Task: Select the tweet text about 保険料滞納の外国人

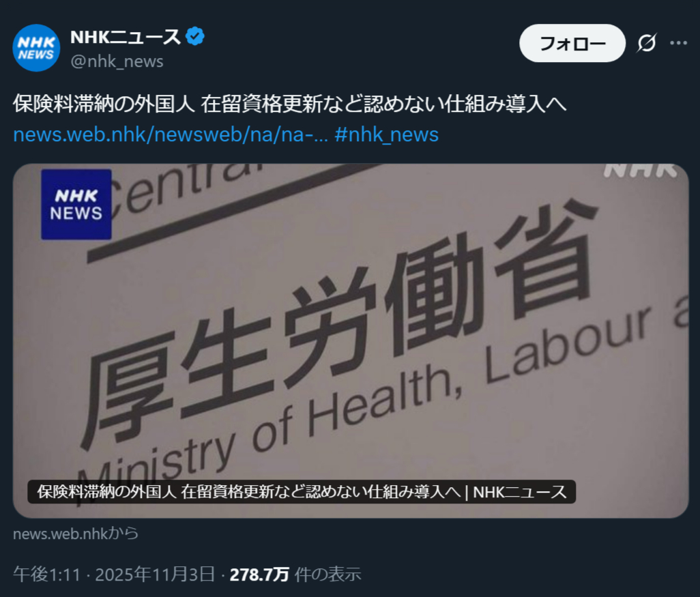Action: 290,104
